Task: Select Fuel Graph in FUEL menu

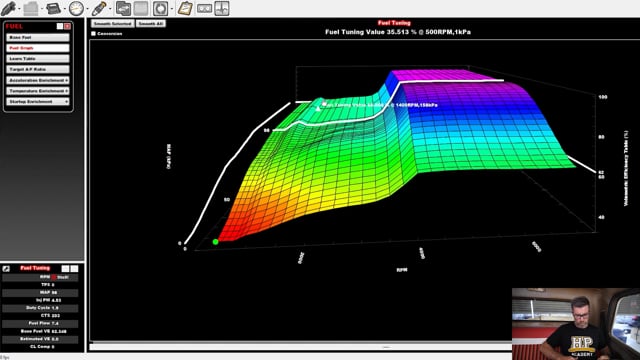Action: point(38,48)
